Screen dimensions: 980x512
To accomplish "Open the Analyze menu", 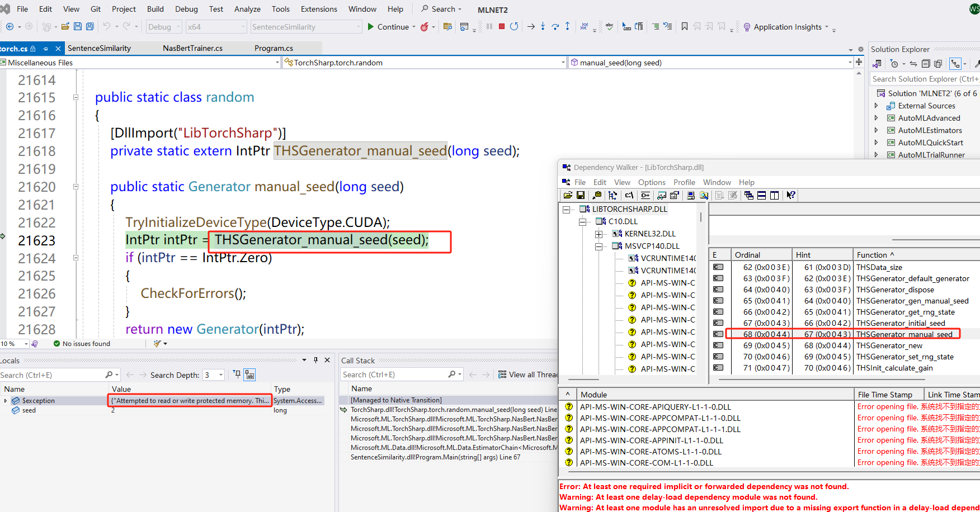I will pos(247,9).
